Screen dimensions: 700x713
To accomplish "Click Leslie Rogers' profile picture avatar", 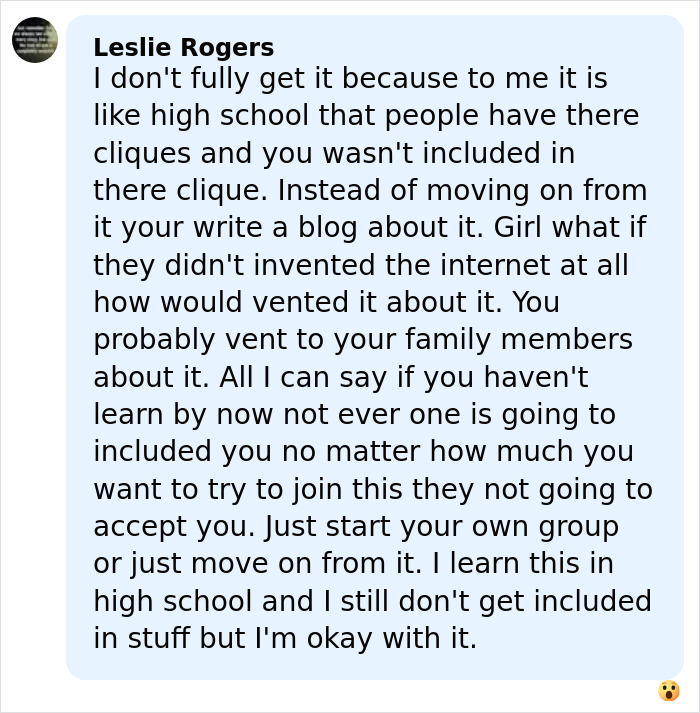I will [35, 40].
